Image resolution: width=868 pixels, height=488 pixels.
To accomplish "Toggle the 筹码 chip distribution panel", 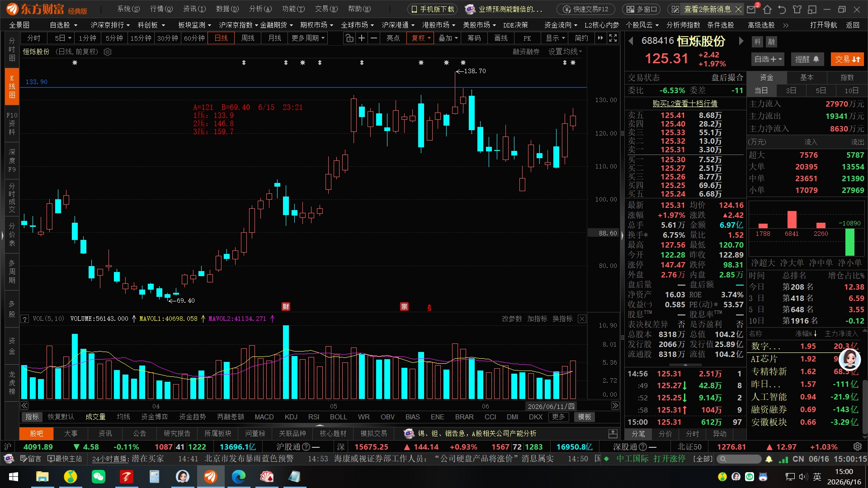I will [x=474, y=38].
